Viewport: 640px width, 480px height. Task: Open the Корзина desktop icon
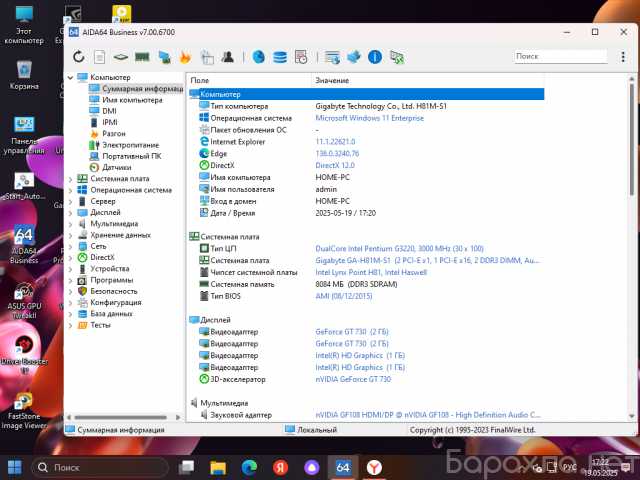coord(24,75)
